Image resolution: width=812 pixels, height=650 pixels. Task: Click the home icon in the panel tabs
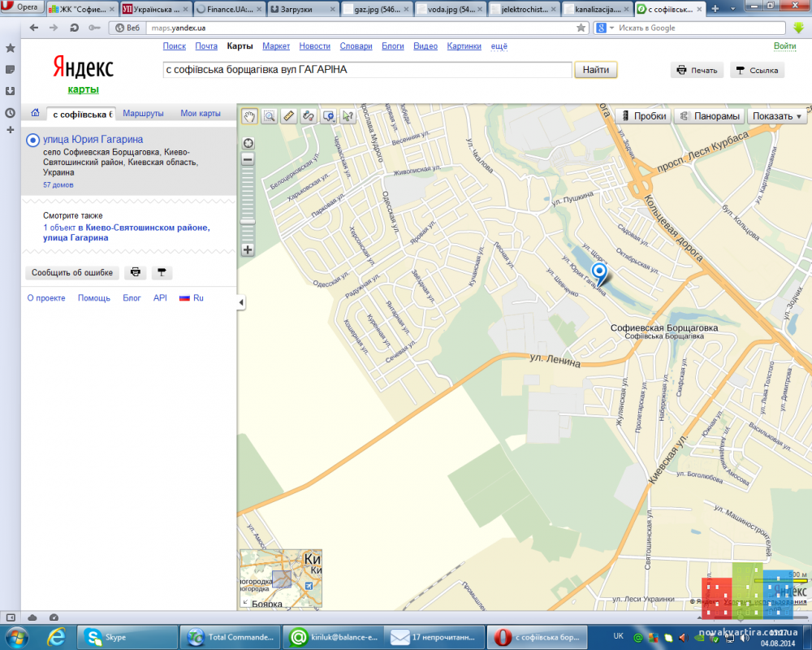[x=35, y=112]
